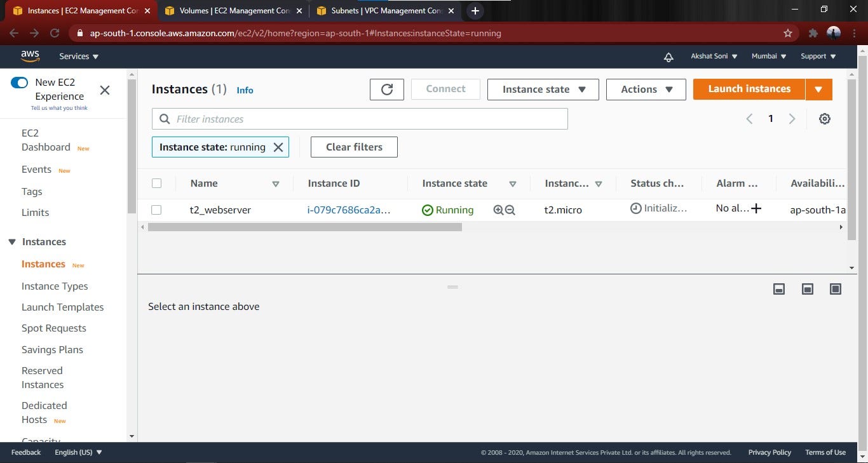
Task: Open table preferences gear icon
Action: [825, 119]
